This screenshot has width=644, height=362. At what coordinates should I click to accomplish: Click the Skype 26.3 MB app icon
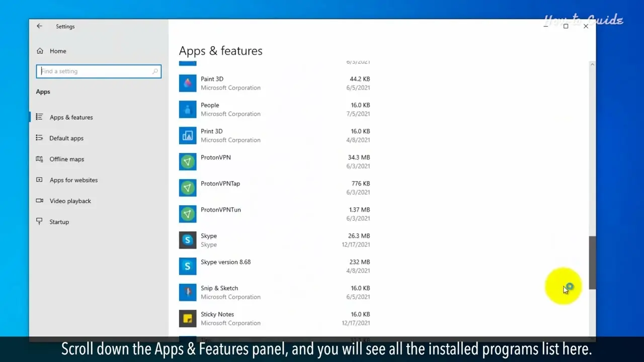coord(188,240)
